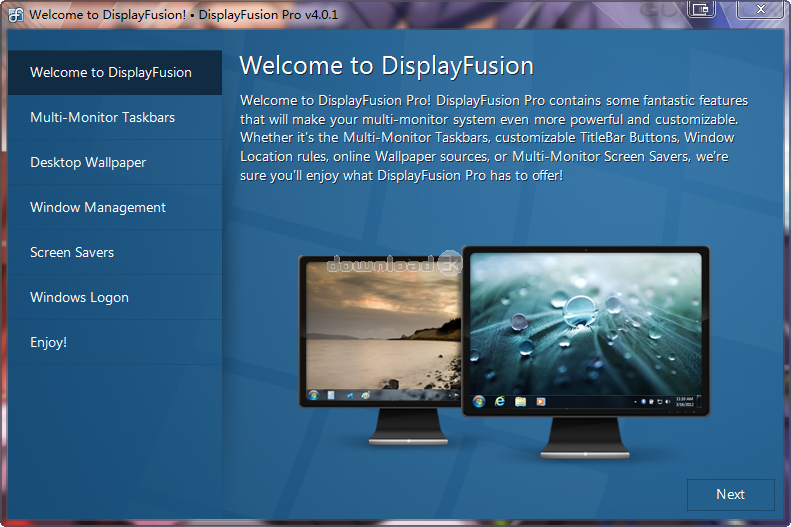Click the right monitor water droplets image
This screenshot has height=527, width=791.
(586, 323)
